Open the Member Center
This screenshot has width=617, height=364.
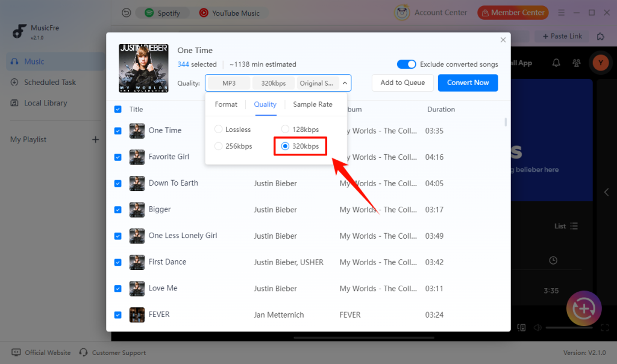coord(513,13)
